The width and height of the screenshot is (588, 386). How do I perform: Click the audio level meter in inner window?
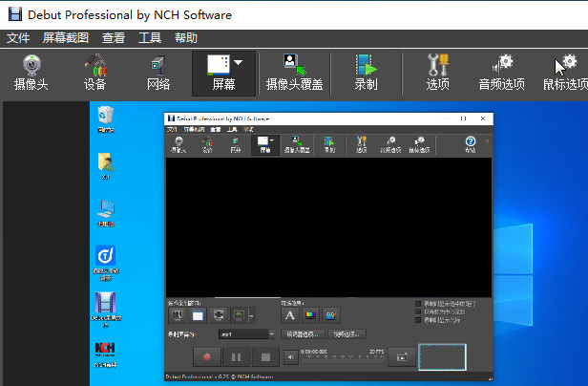343,357
